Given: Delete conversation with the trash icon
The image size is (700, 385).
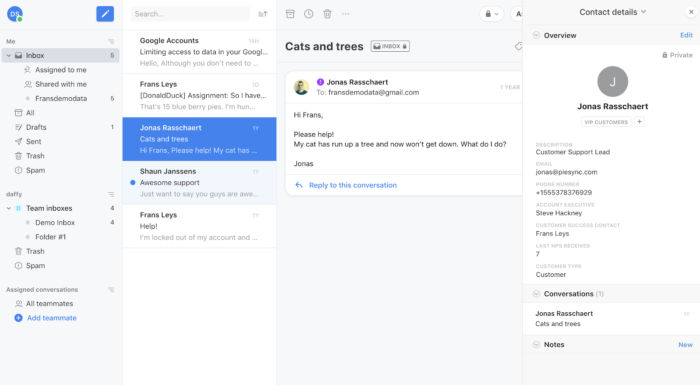Looking at the screenshot, I should click(327, 14).
